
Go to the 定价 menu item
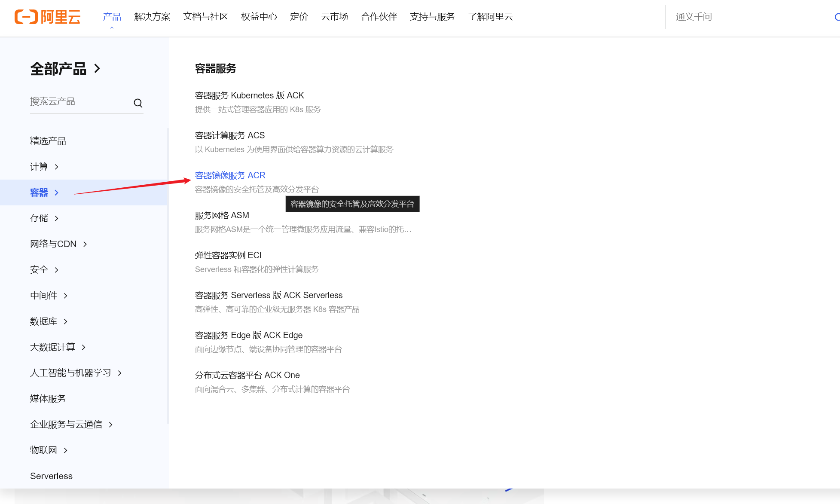299,17
